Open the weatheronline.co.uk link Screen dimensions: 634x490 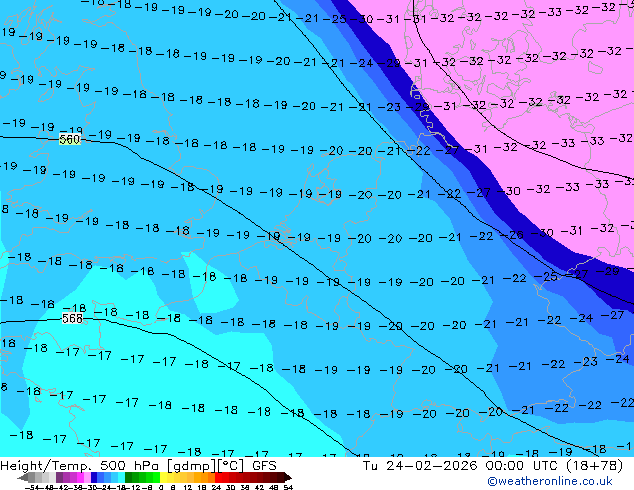550,481
